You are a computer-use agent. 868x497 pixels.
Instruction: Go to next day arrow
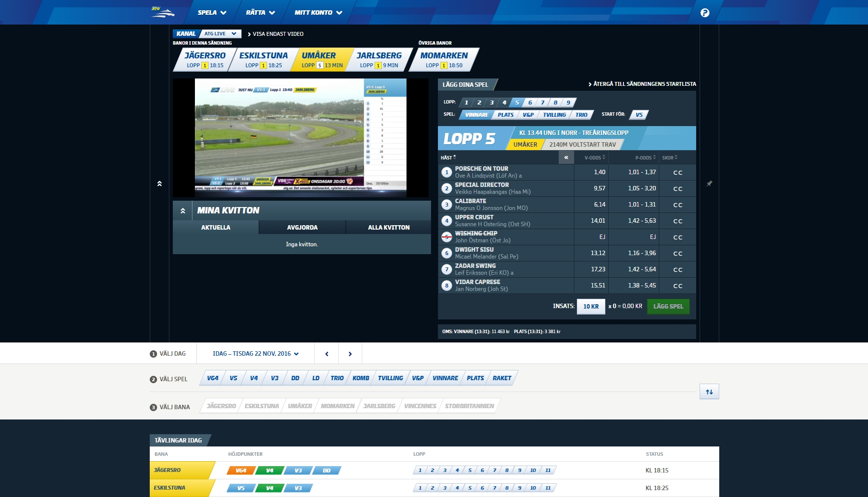350,354
